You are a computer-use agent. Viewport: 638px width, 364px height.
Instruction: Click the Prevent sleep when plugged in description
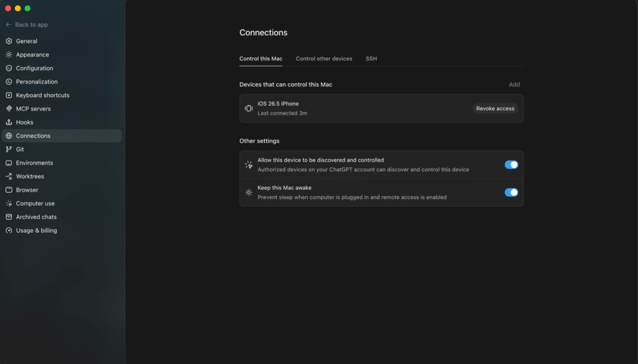tap(352, 197)
